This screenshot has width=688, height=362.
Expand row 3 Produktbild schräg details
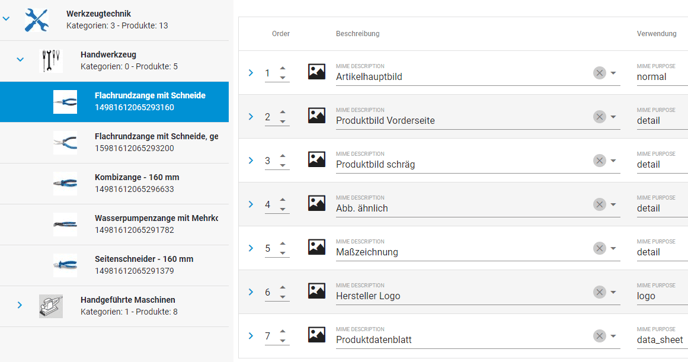(251, 161)
